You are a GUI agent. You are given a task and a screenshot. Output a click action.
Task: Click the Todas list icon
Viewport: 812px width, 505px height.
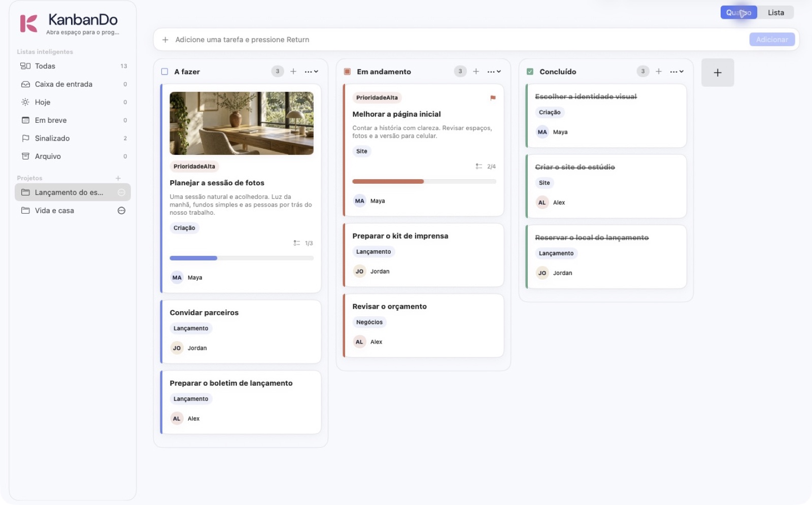click(25, 66)
